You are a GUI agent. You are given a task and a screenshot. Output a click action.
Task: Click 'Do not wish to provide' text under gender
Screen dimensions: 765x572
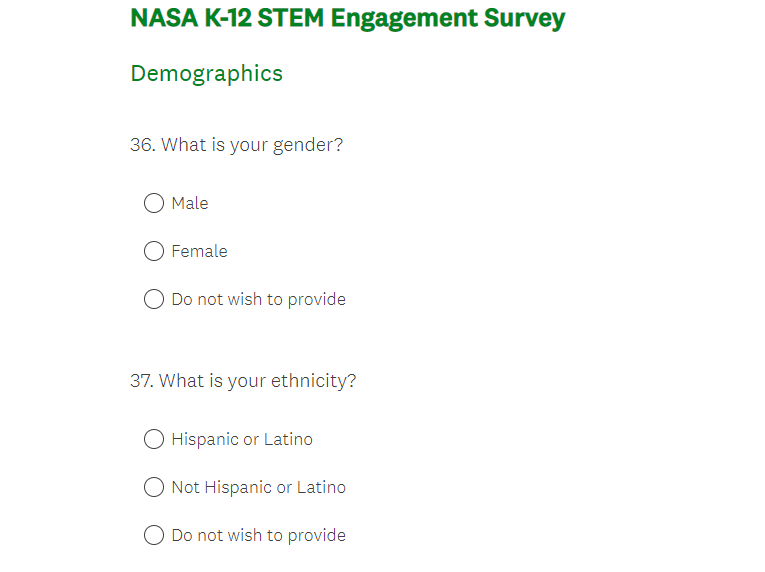click(258, 299)
